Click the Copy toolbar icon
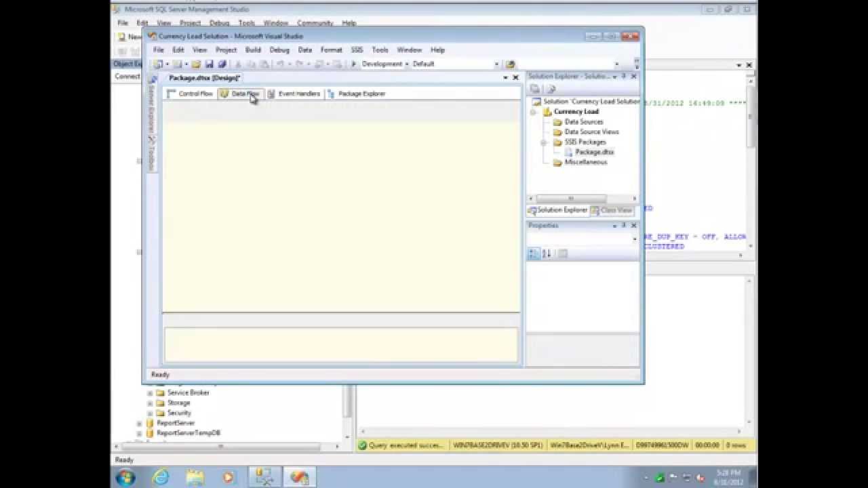The height and width of the screenshot is (488, 868). (x=251, y=64)
